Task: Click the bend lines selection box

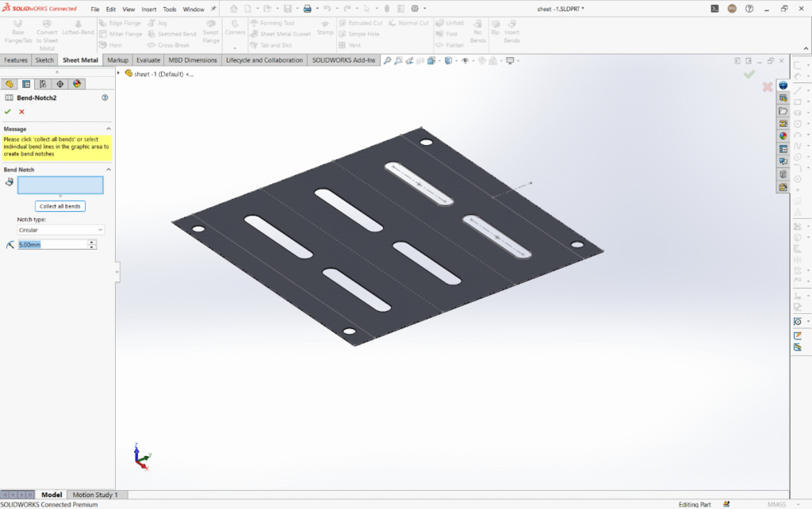Action: (60, 185)
